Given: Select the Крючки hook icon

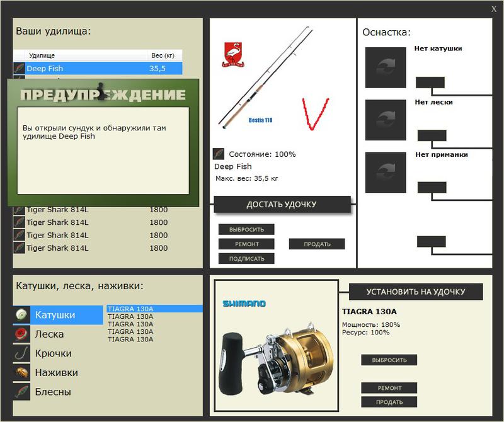Looking at the screenshot, I should 21,353.
